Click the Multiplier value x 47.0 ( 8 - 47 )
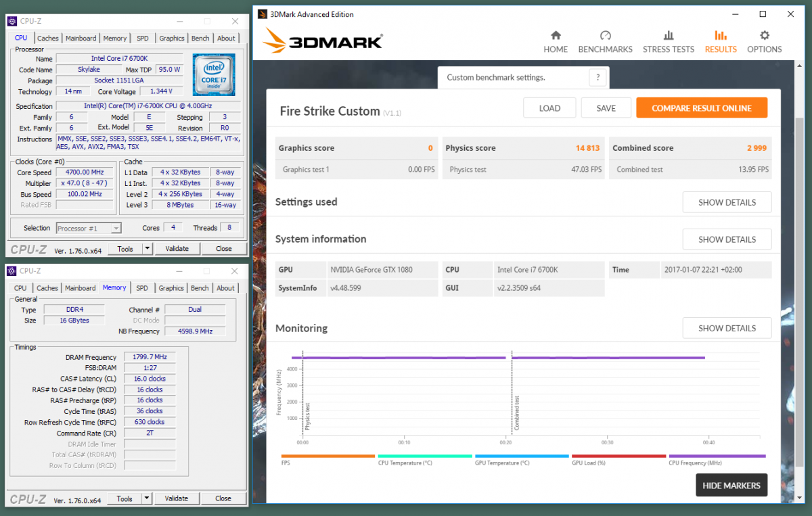The image size is (812, 516). [x=85, y=183]
